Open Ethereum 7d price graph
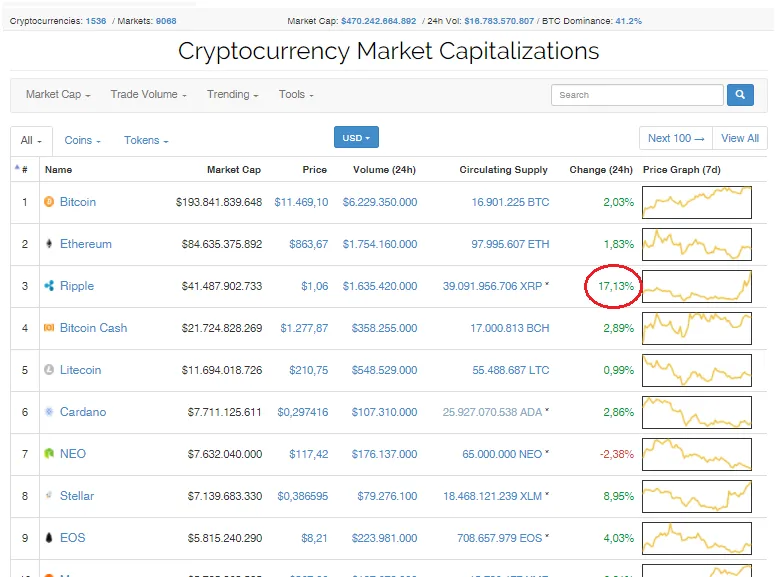The image size is (778, 577). 697,244
